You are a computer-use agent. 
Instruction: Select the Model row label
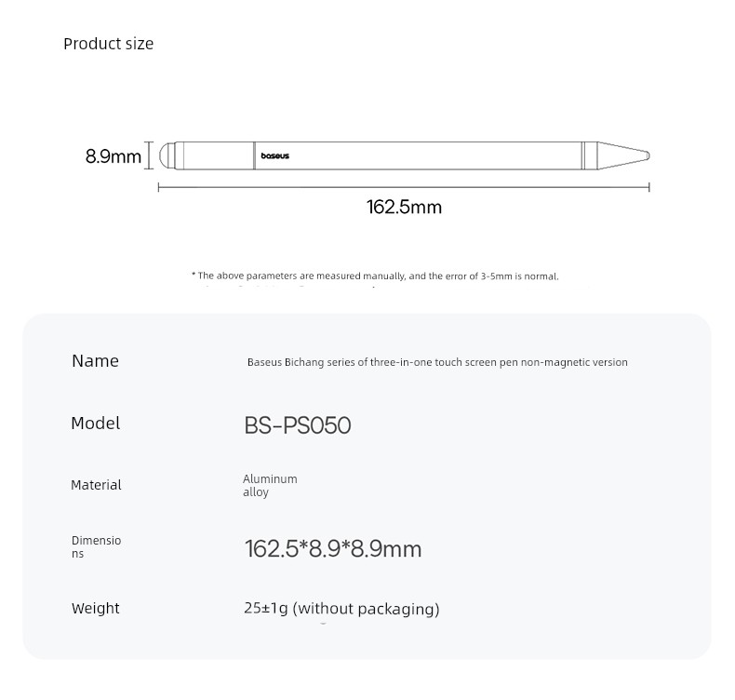[96, 423]
